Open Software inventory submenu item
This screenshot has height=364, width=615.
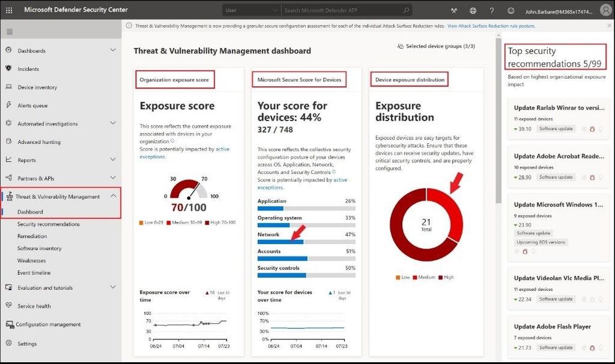(39, 248)
